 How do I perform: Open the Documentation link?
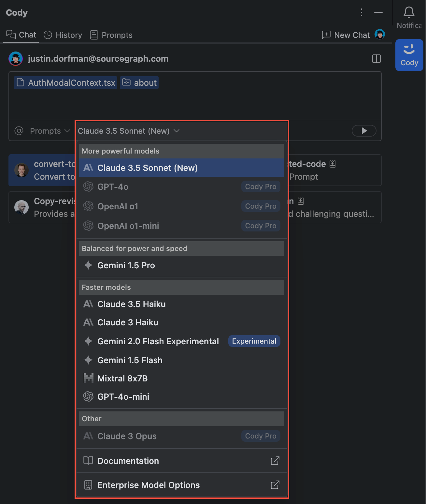coord(182,461)
